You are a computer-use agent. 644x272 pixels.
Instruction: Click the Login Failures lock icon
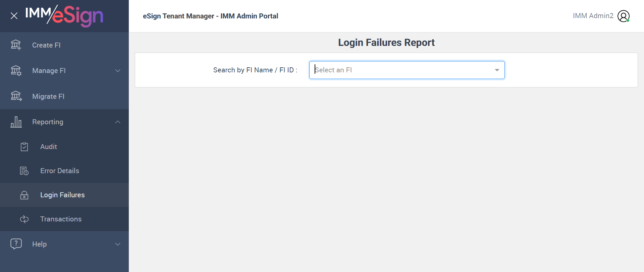24,195
